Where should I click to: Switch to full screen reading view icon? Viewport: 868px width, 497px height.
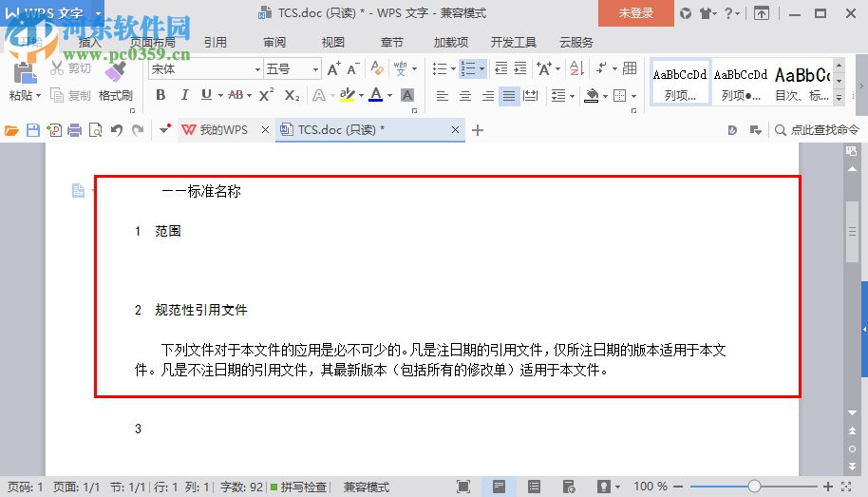(x=463, y=487)
